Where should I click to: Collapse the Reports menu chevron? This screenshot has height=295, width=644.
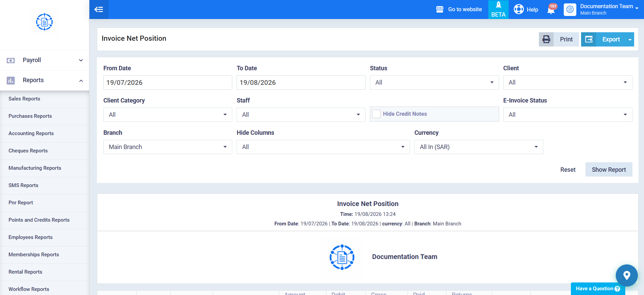pos(81,80)
